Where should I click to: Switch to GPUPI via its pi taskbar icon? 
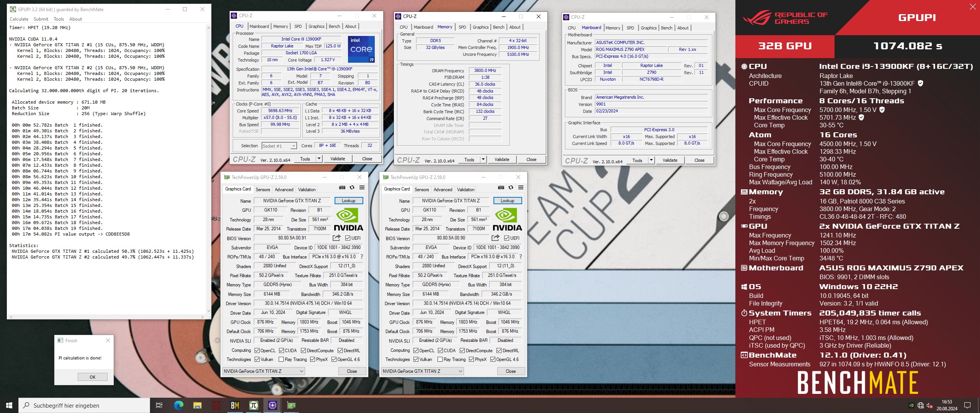point(253,405)
